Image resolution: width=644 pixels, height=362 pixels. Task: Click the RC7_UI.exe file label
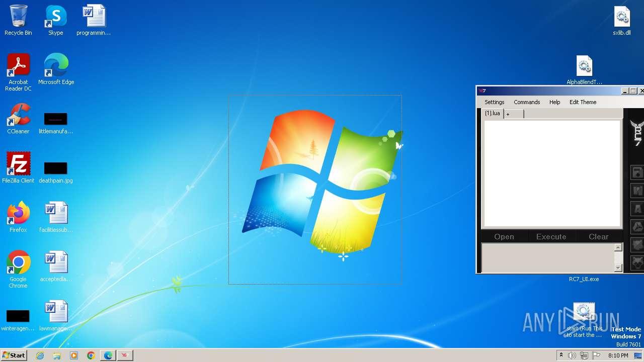coord(584,279)
